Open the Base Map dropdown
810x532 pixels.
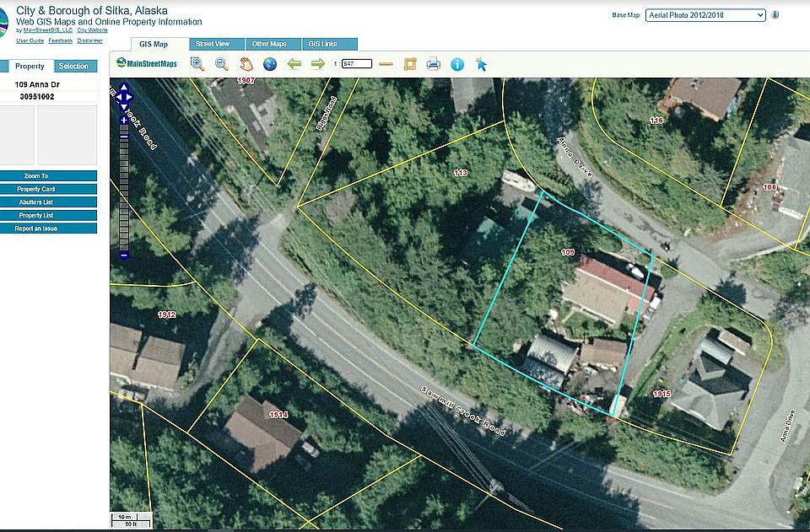click(x=705, y=15)
